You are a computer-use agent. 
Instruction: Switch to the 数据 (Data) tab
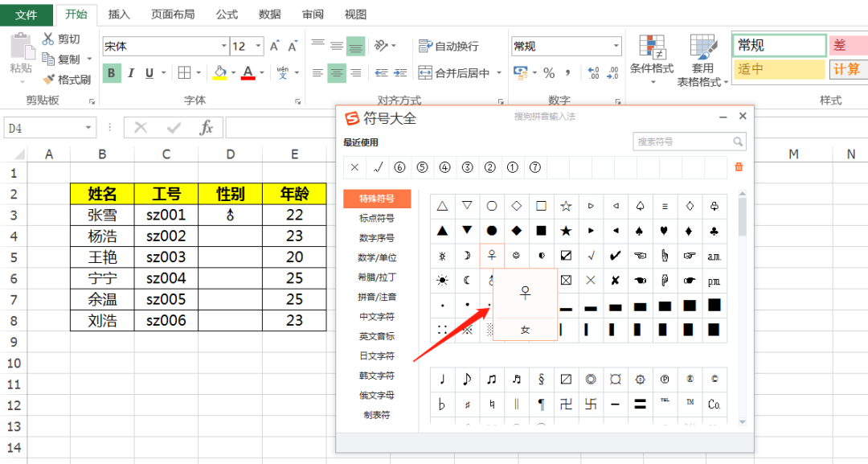pyautogui.click(x=269, y=14)
